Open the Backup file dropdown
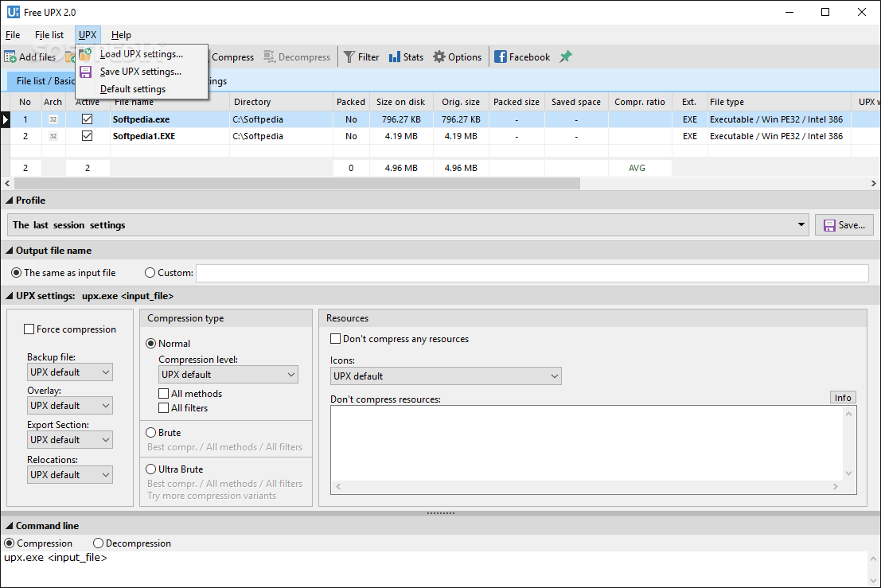881x588 pixels. click(x=70, y=372)
